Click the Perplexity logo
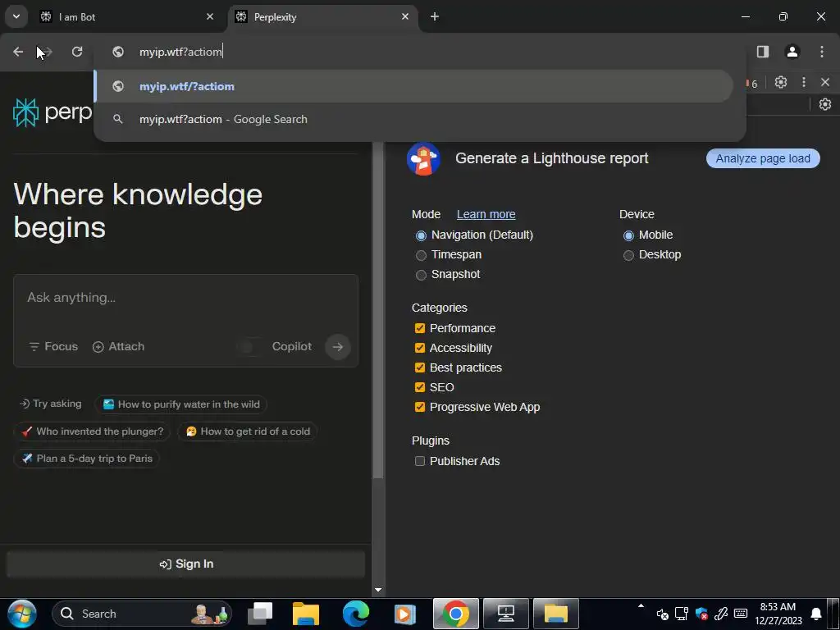The image size is (840, 630). coord(52,112)
